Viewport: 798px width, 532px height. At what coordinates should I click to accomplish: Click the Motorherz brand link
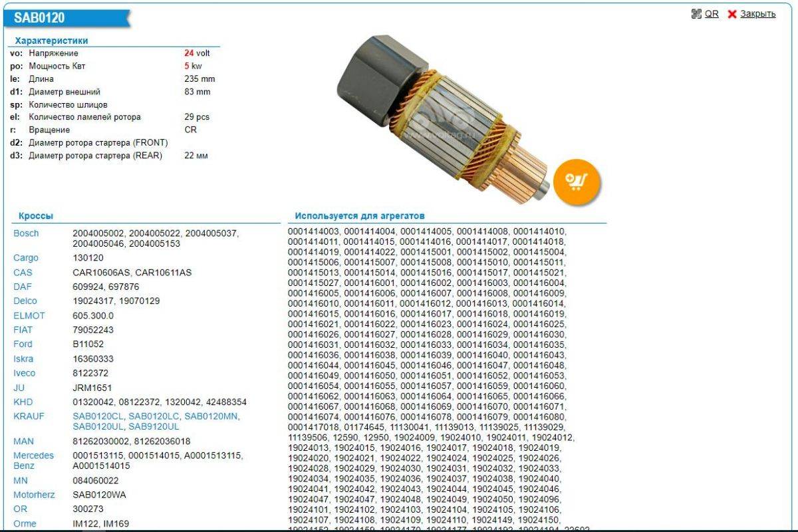(x=34, y=495)
